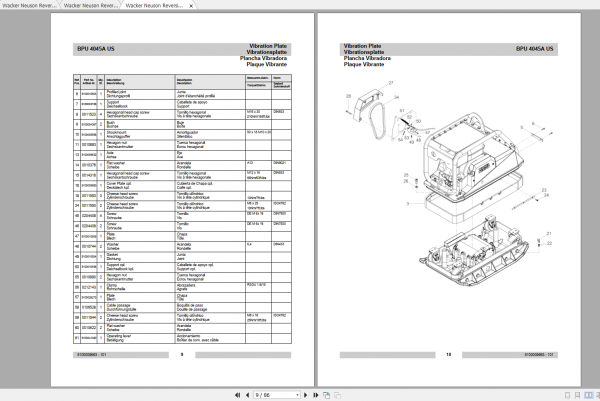This screenshot has height=401, width=600.
Task: Open the page number dropdown arrow
Action: coord(297,395)
